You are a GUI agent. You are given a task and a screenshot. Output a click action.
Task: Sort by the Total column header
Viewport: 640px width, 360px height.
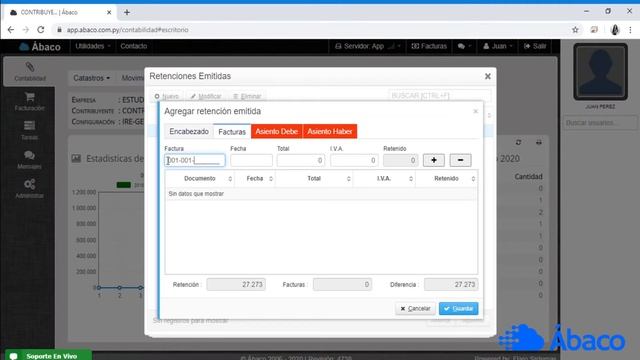click(314, 178)
